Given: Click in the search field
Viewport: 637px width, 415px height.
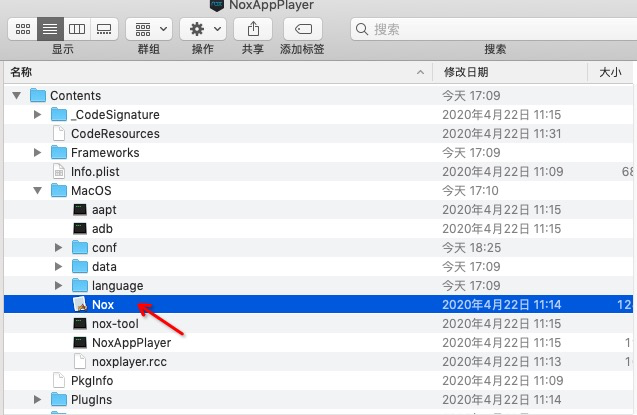Looking at the screenshot, I should (x=494, y=29).
